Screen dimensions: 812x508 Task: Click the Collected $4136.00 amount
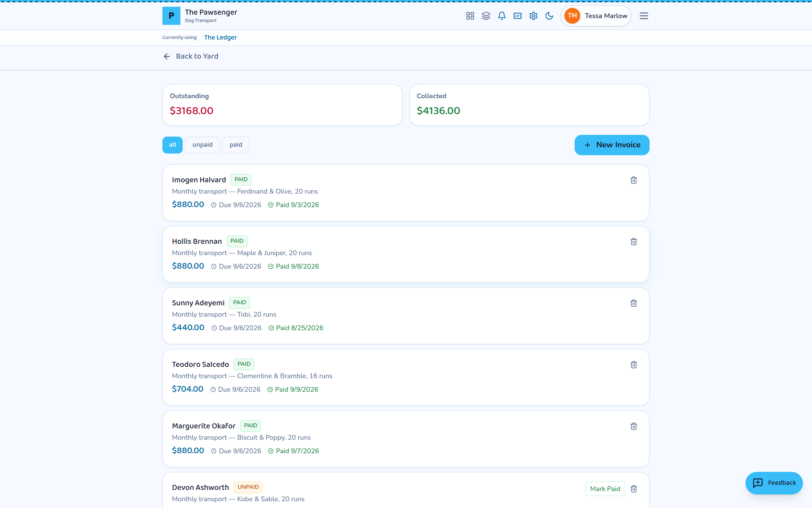click(x=438, y=111)
